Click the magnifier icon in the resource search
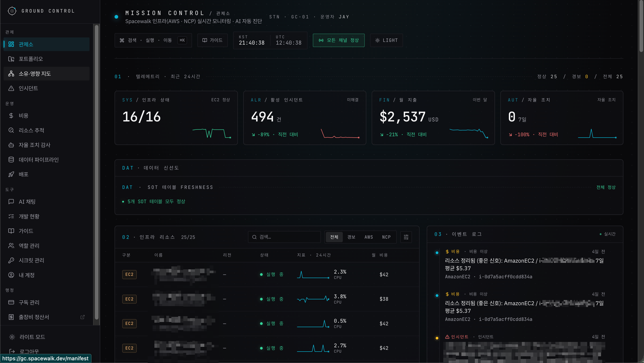 point(254,237)
